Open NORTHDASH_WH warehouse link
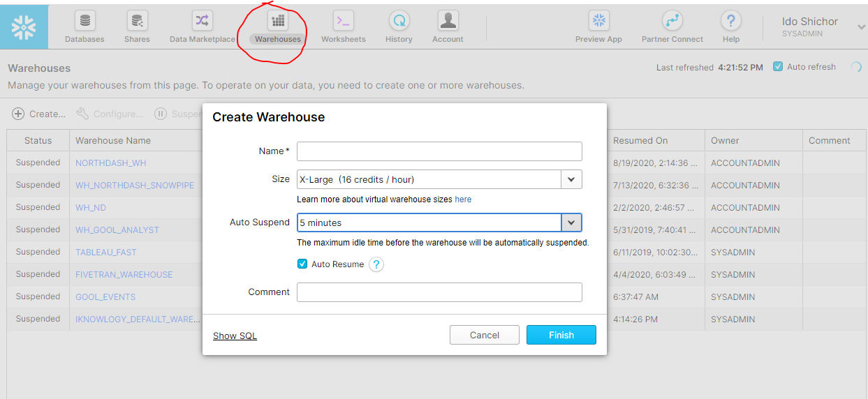 111,163
